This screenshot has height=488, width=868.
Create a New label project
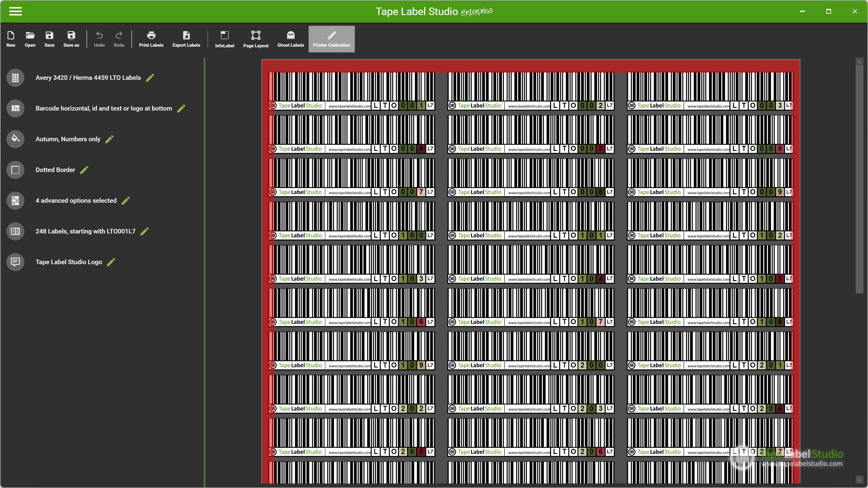(11, 39)
